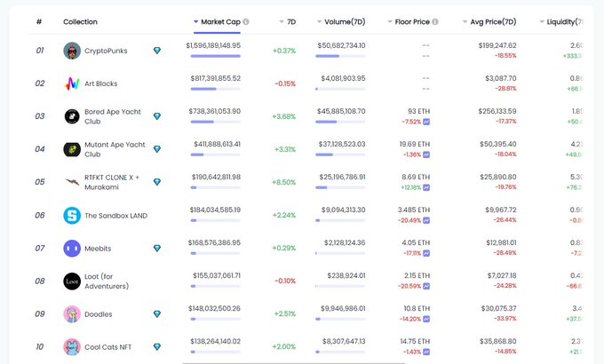Open The Sandbox LAND logo icon
The image size is (604, 364).
[x=72, y=216]
